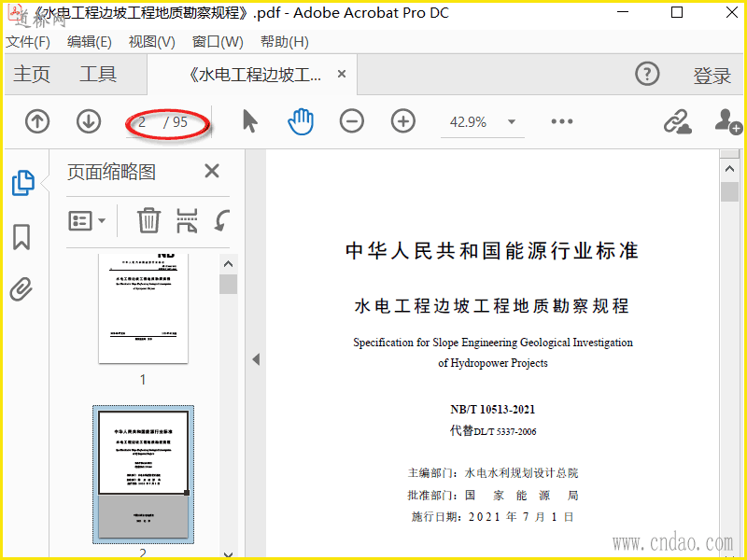Open the Help question mark icon
Image resolution: width=747 pixels, height=560 pixels.
pyautogui.click(x=647, y=74)
